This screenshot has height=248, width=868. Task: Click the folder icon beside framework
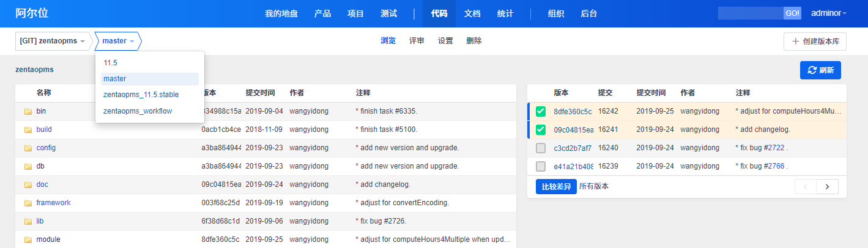pos(28,203)
